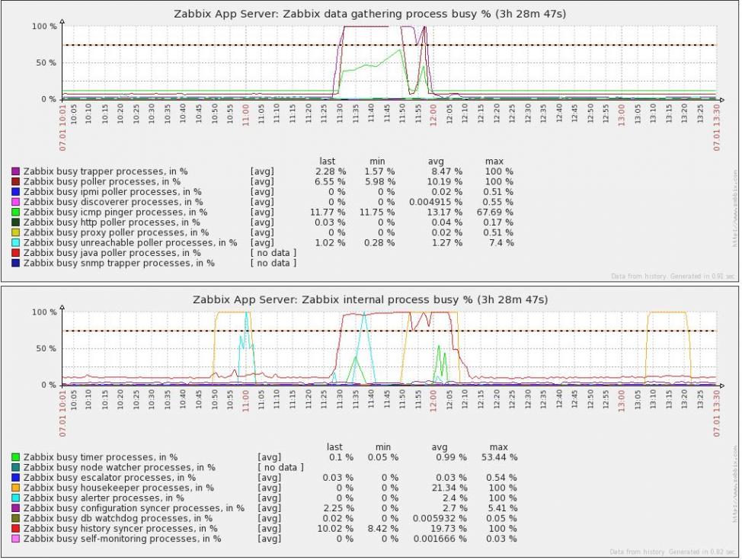Click the purple trapper processes legend swatch
Viewport: 742px width, 560px height.
point(15,171)
